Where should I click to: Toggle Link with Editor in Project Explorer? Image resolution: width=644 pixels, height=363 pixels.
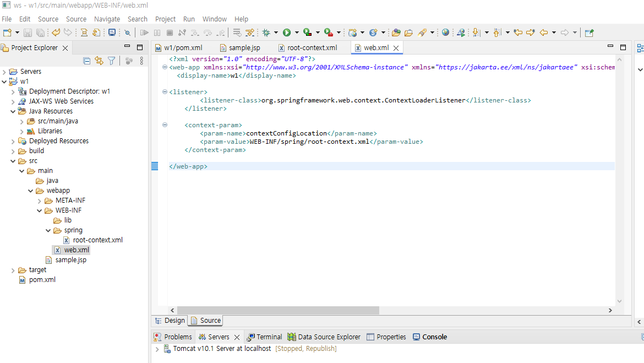99,61
